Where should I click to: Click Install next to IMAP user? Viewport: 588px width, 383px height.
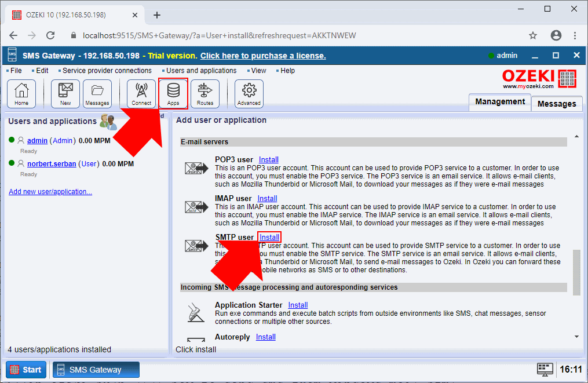pos(267,198)
